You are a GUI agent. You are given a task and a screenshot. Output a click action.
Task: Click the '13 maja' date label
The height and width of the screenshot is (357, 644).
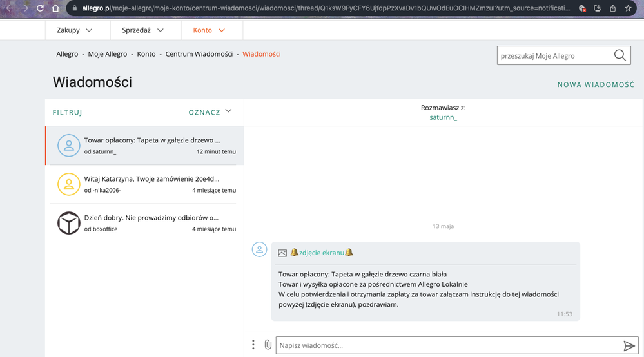pos(443,226)
